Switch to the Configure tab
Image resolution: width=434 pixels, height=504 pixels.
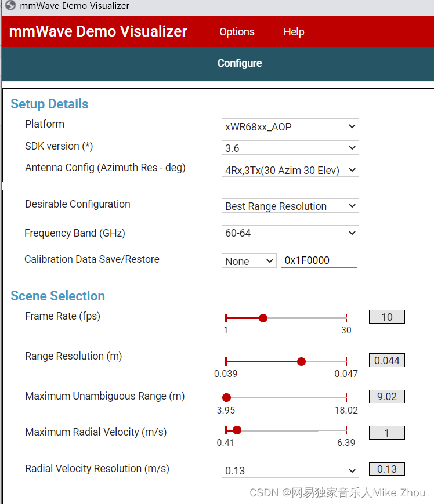[240, 63]
